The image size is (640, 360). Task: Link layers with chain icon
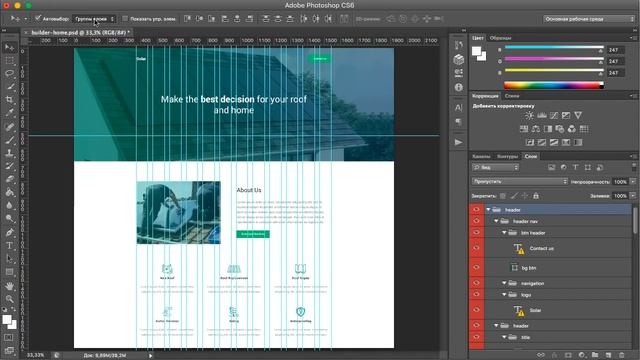tap(541, 355)
